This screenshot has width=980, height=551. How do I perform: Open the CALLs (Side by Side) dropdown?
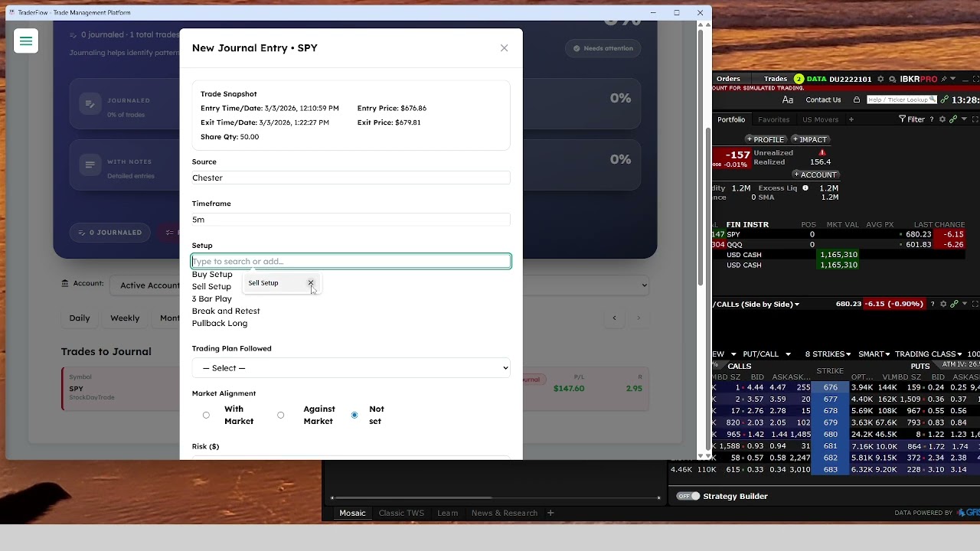pos(756,305)
